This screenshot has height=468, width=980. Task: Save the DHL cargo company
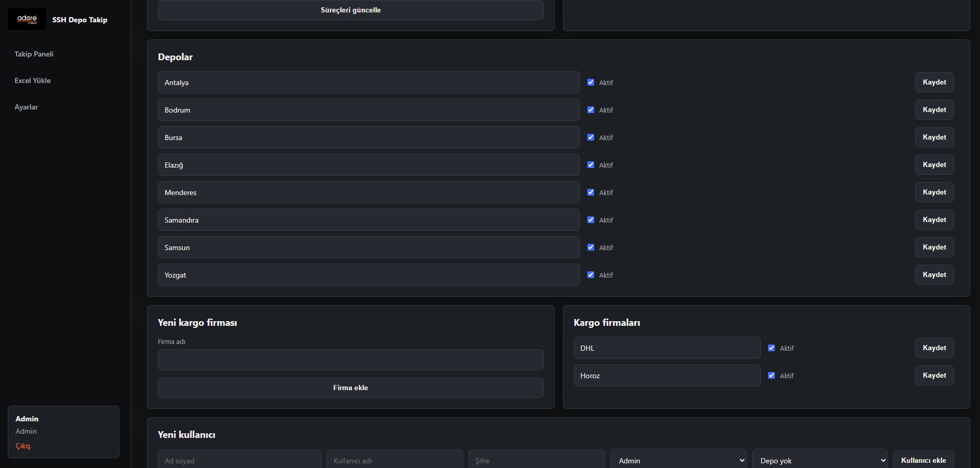tap(934, 348)
